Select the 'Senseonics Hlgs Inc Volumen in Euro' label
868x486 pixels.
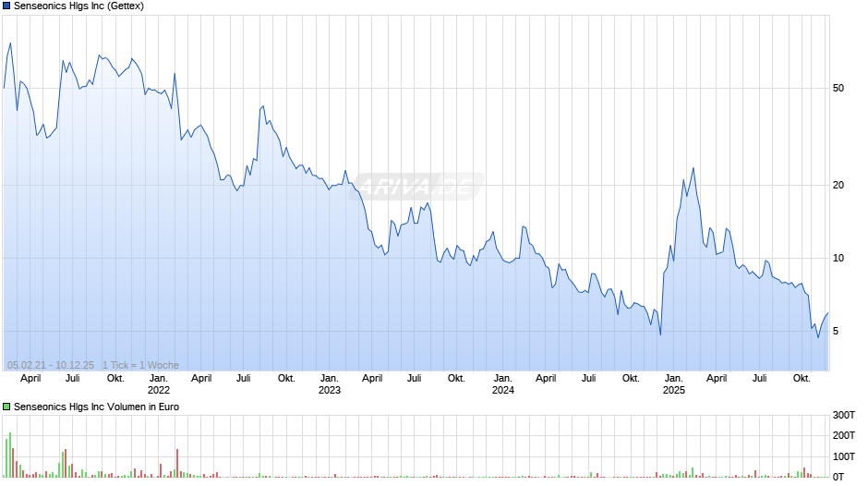click(96, 407)
